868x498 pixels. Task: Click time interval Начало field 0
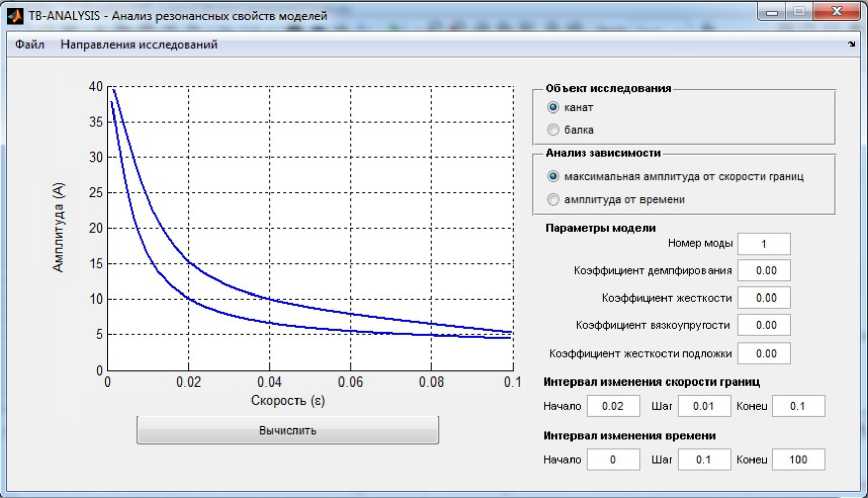pyautogui.click(x=613, y=460)
